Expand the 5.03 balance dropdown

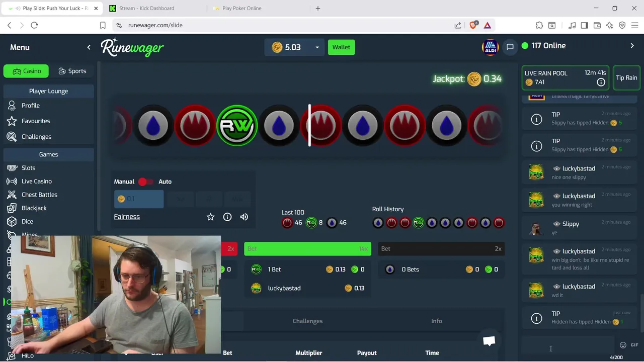pyautogui.click(x=317, y=47)
